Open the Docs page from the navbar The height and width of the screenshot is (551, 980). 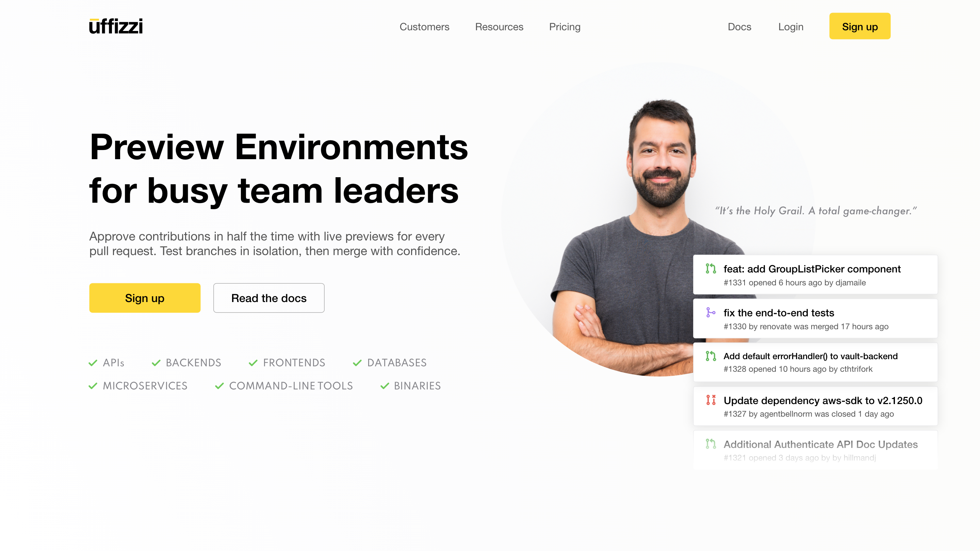(x=739, y=27)
